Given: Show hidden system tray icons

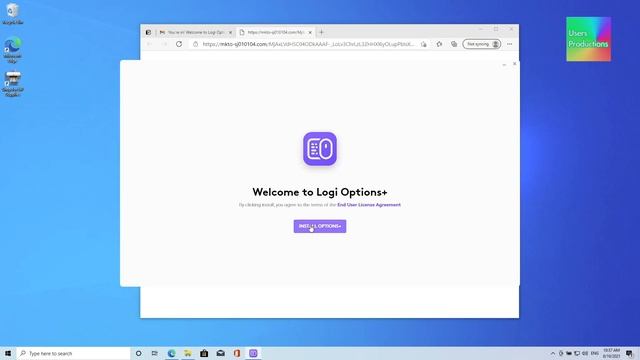Looking at the screenshot, I should point(553,353).
